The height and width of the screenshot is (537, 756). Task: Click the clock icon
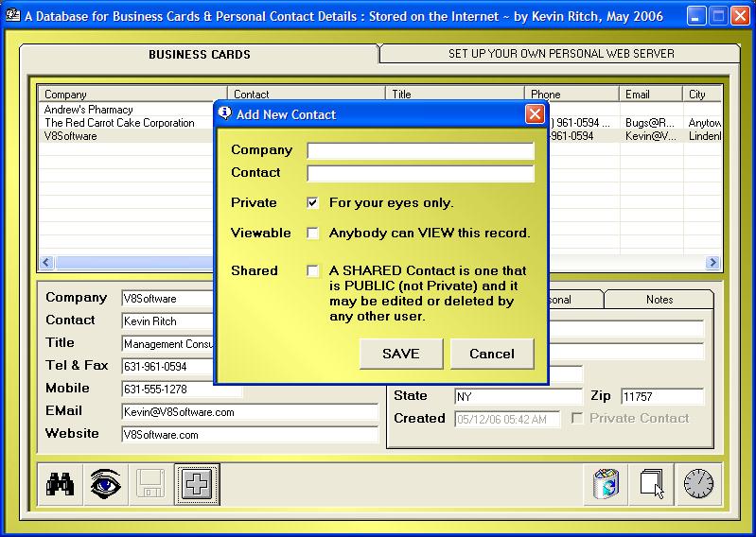click(x=698, y=484)
